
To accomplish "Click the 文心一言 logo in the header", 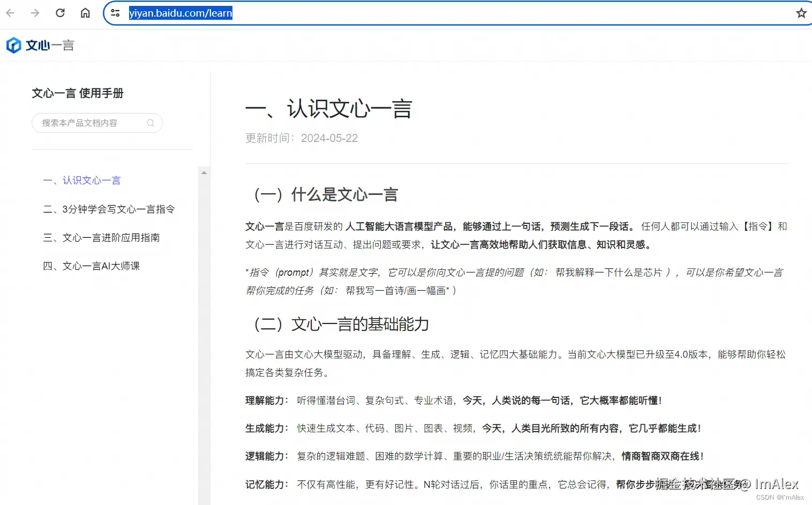I will [40, 46].
